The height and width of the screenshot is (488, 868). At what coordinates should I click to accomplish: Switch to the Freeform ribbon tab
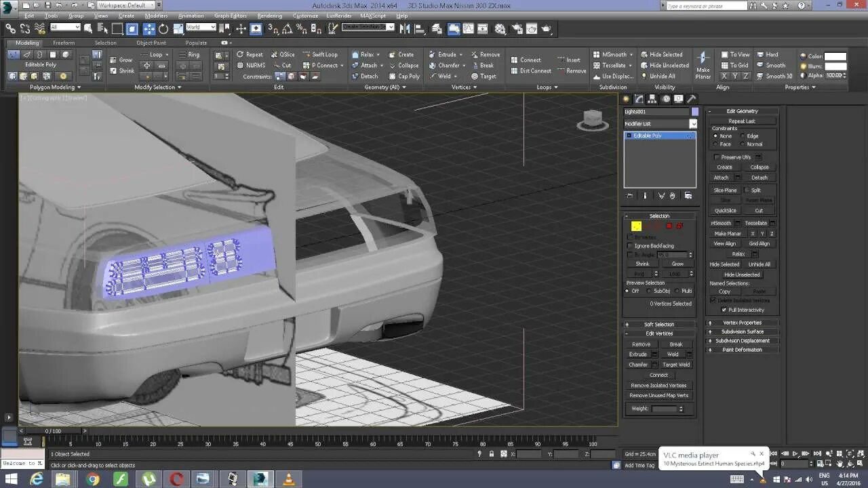click(64, 42)
